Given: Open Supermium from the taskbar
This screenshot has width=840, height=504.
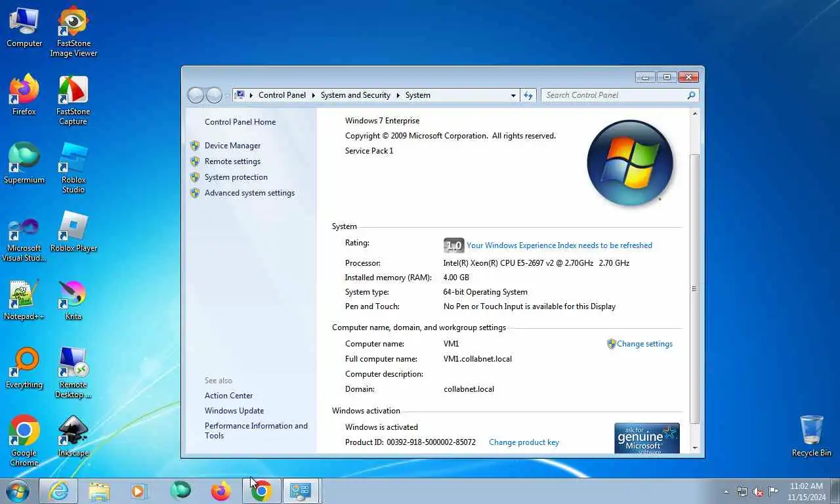Looking at the screenshot, I should coord(180,491).
